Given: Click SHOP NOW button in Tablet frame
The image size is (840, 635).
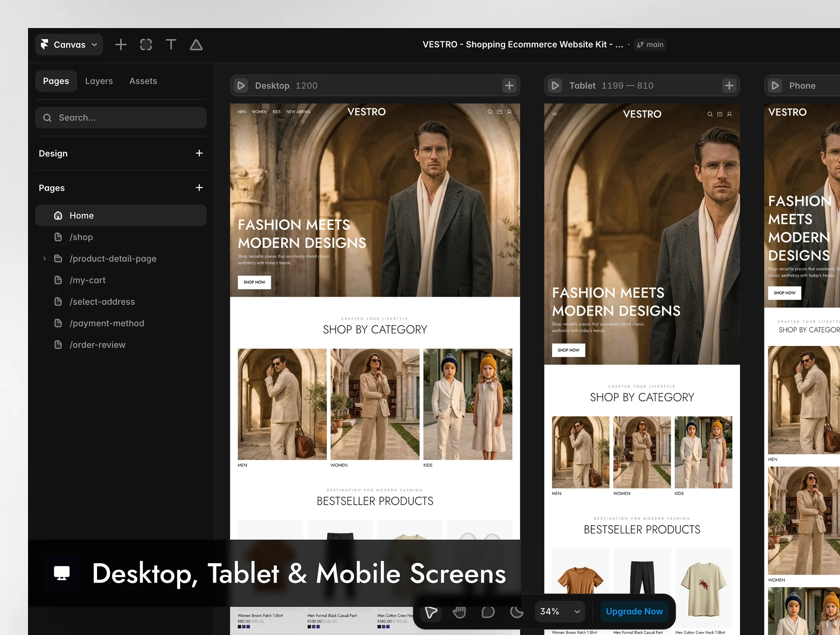Looking at the screenshot, I should [x=568, y=350].
